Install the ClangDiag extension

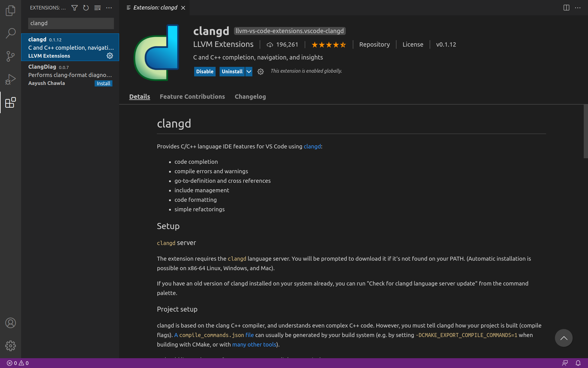point(104,83)
